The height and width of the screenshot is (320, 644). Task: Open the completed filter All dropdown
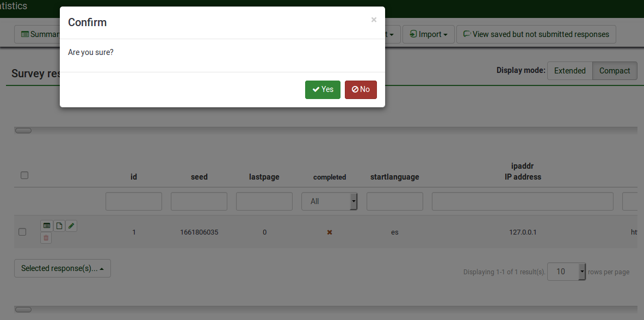click(330, 201)
